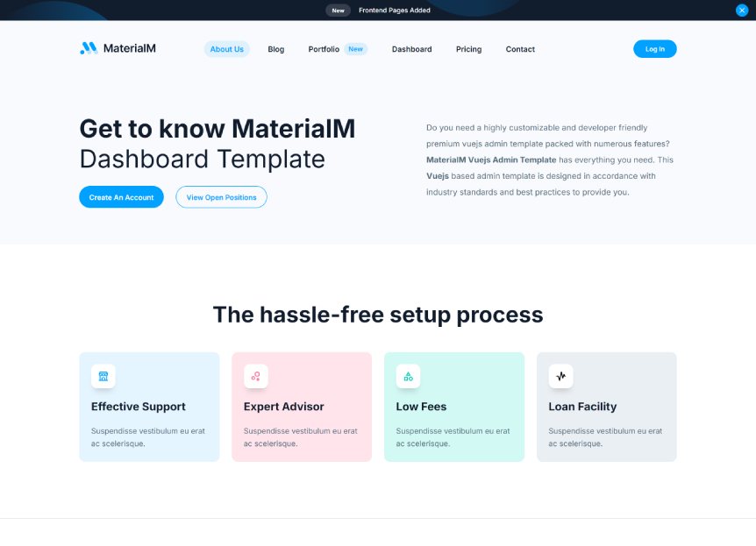Click the New badge in top banner
Image resolution: width=756 pixels, height=546 pixels.
[338, 11]
